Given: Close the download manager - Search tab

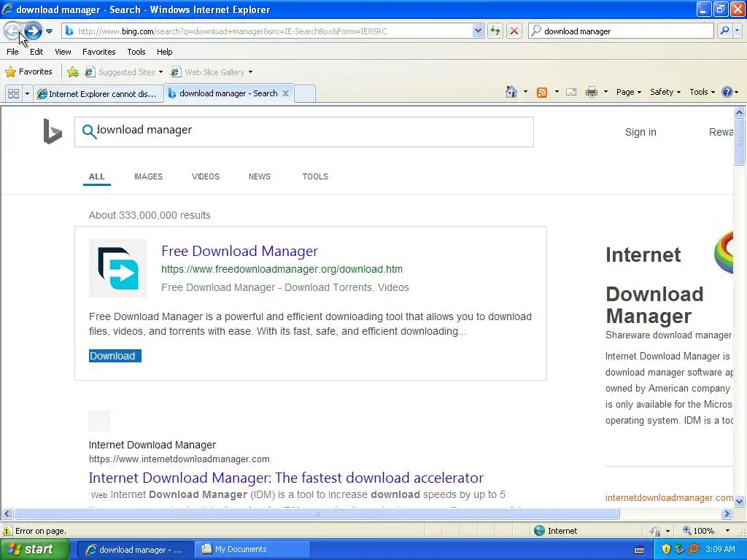Looking at the screenshot, I should (285, 93).
